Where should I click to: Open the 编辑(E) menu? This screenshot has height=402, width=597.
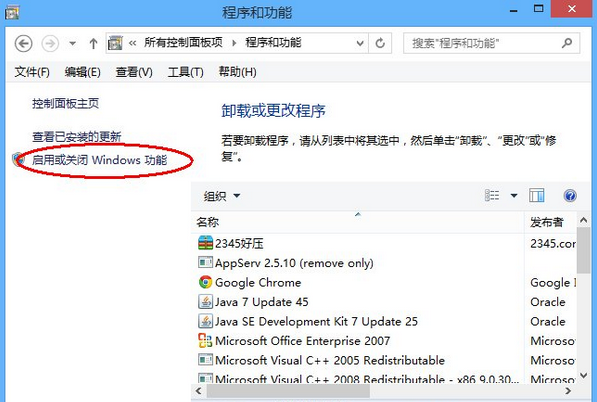tap(82, 72)
